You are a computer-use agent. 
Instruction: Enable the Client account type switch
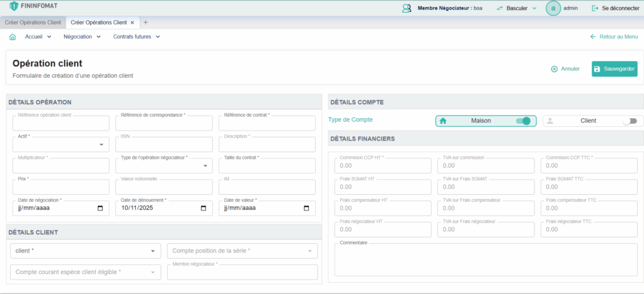[x=629, y=121]
